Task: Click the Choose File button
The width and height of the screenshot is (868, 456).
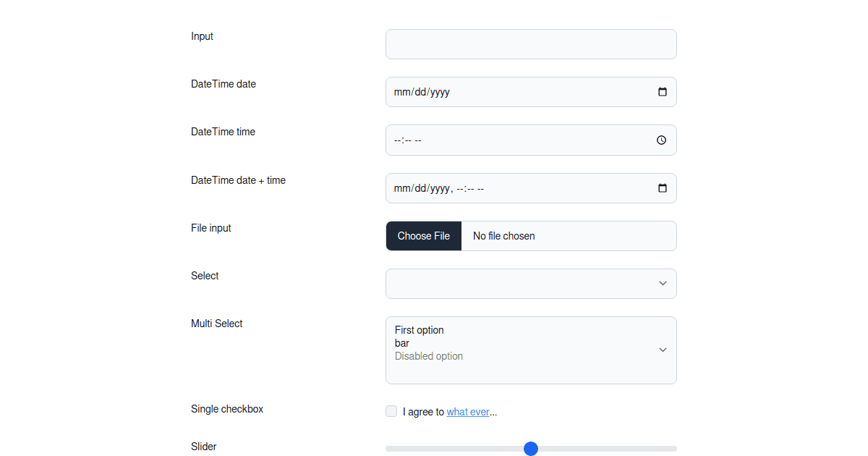Action: click(423, 235)
